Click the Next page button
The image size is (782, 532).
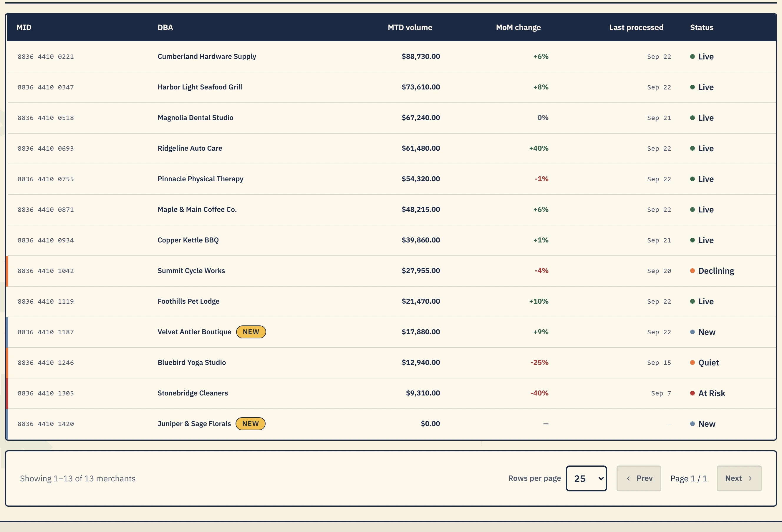click(739, 478)
